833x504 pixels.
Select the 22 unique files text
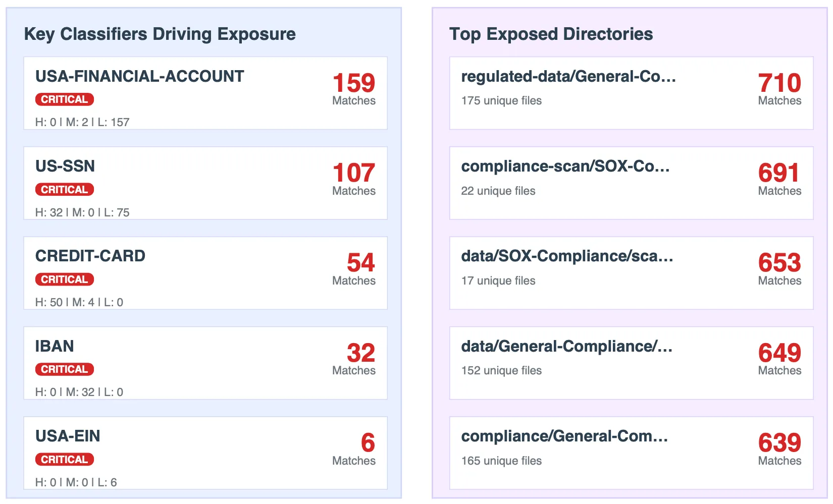click(x=498, y=191)
